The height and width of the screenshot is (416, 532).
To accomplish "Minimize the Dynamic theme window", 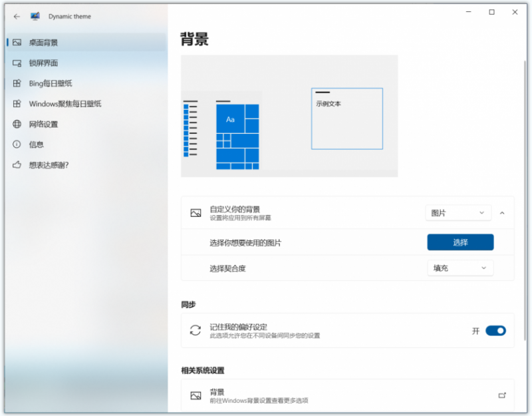I will coord(469,12).
